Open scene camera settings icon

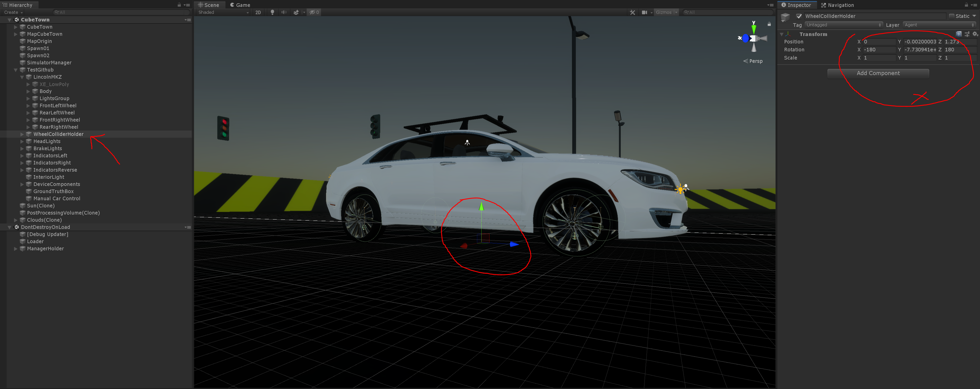pyautogui.click(x=644, y=12)
